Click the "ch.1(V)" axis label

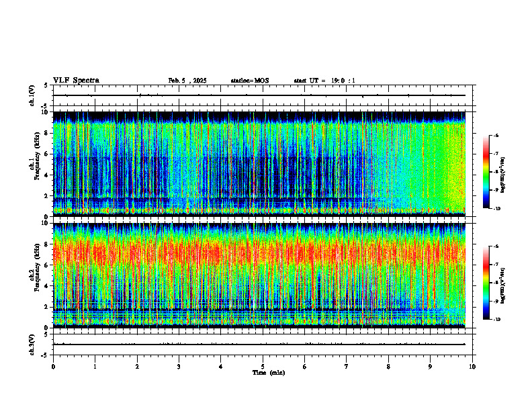tap(32, 95)
